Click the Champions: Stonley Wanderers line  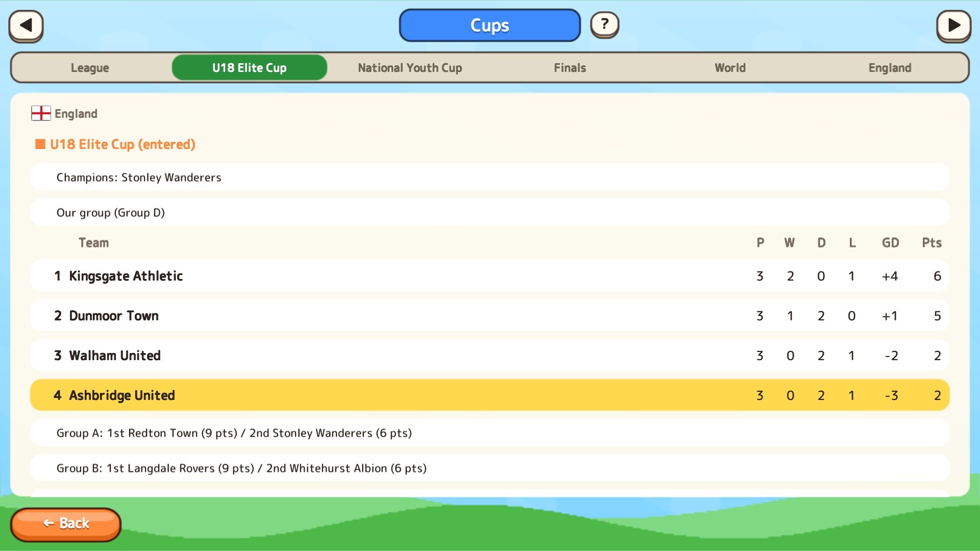[489, 178]
